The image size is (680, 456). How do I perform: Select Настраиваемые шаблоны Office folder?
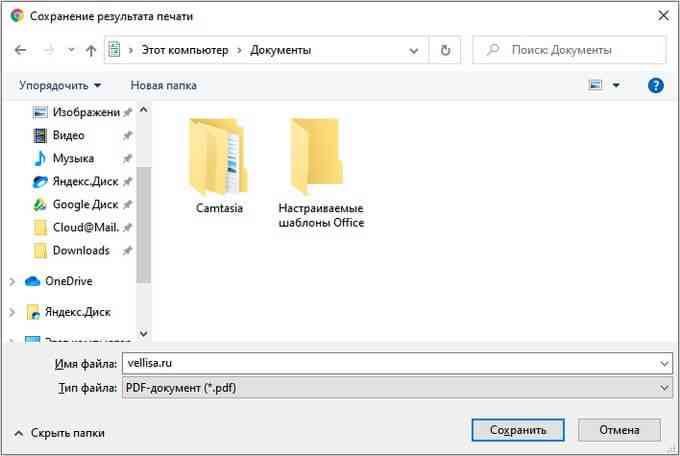321,173
